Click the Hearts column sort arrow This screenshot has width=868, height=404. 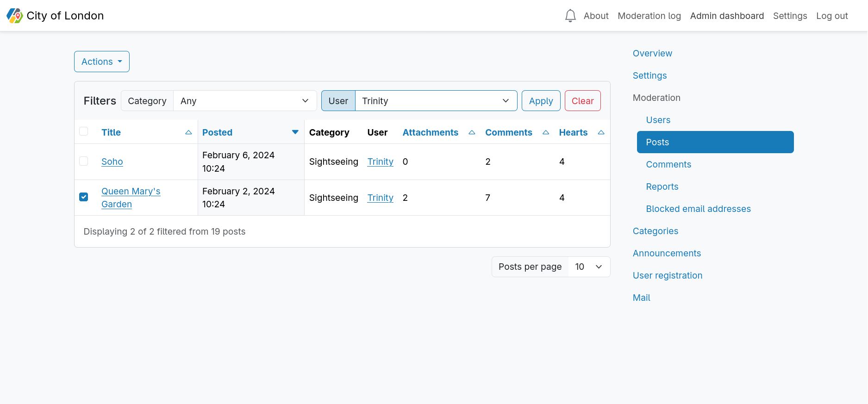coord(601,132)
